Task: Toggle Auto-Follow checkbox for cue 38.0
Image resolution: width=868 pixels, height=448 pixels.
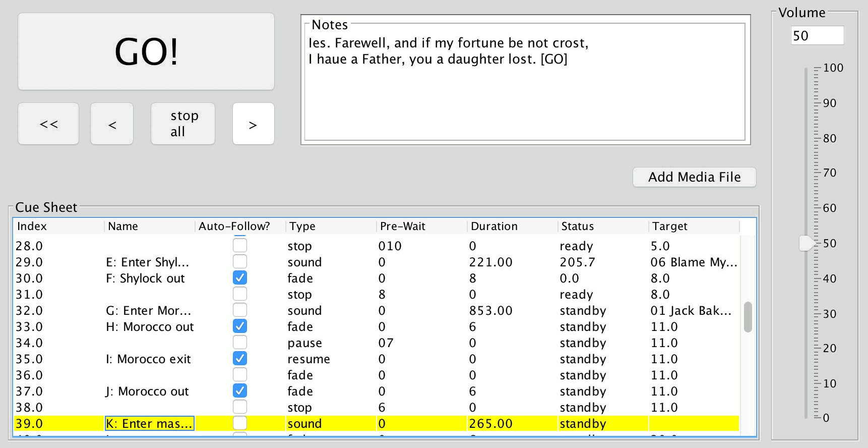Action: pyautogui.click(x=240, y=407)
